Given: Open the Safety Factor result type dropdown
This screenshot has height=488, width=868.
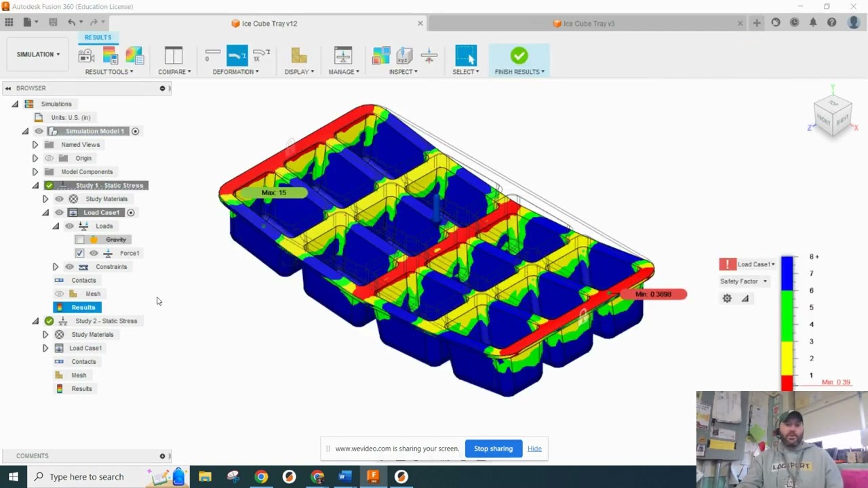Looking at the screenshot, I should pyautogui.click(x=744, y=281).
